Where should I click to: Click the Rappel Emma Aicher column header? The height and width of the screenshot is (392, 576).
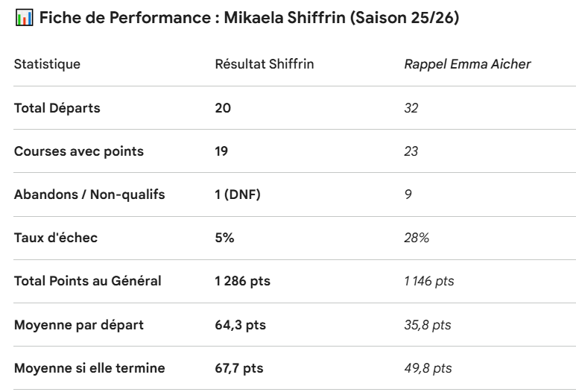click(x=467, y=65)
